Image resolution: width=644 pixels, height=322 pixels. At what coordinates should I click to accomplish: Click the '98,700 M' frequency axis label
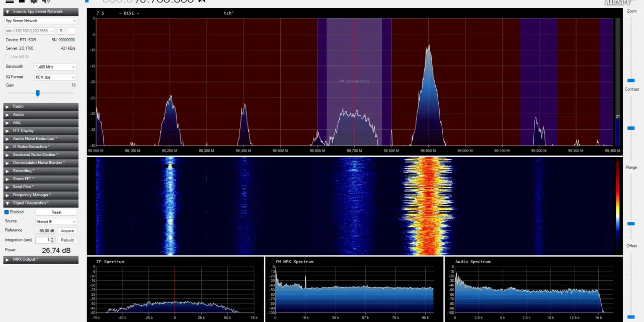[354, 150]
